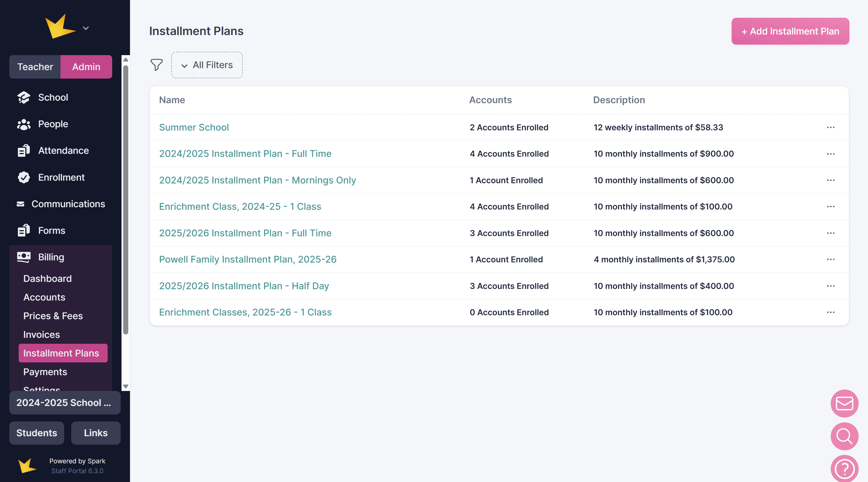This screenshot has height=482, width=868.
Task: Click the sidebar scroll down arrow
Action: pos(126,386)
